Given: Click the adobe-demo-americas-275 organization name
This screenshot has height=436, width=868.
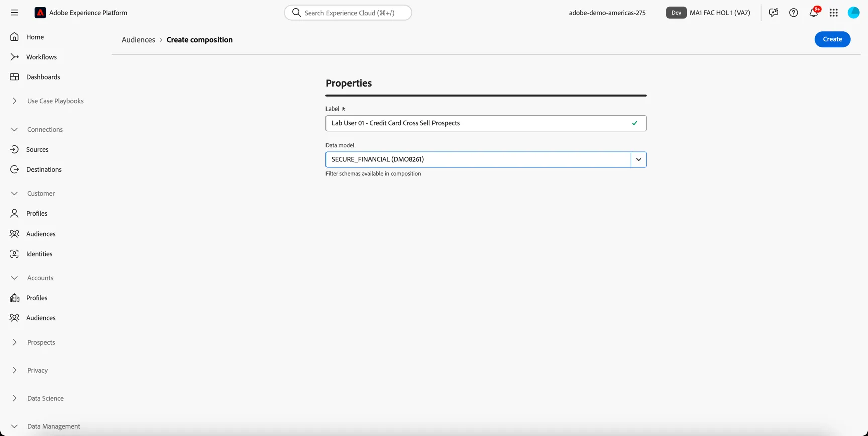Looking at the screenshot, I should pyautogui.click(x=607, y=13).
